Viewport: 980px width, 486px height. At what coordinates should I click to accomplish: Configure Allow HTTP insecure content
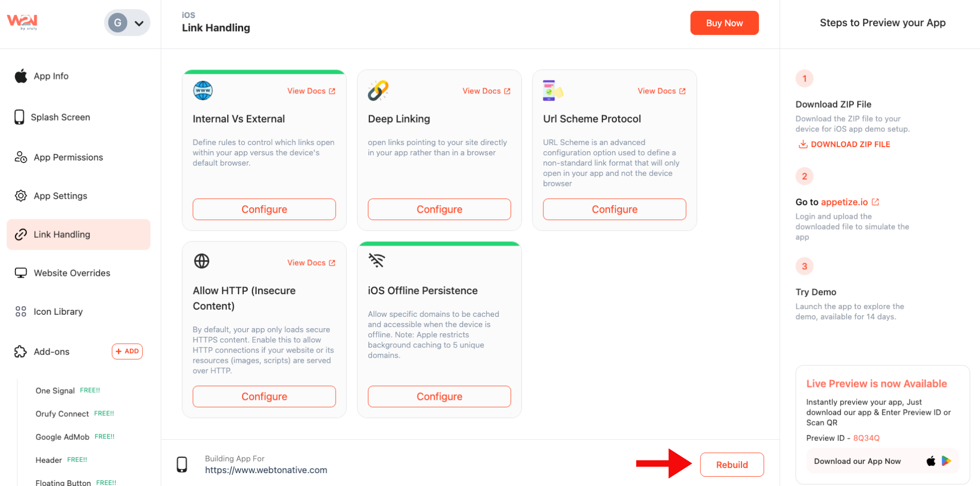264,396
